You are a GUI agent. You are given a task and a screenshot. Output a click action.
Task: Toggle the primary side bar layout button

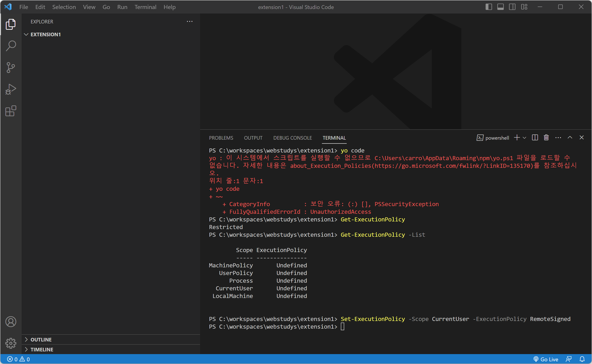pos(488,7)
